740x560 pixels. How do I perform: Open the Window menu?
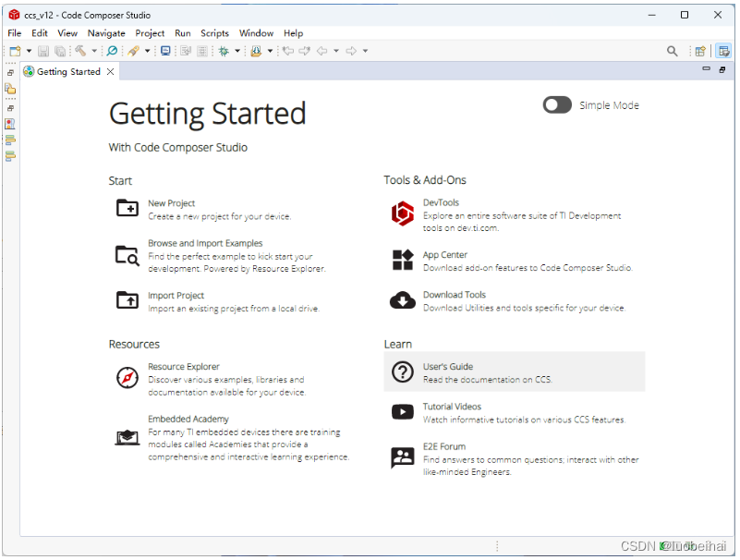pos(256,33)
